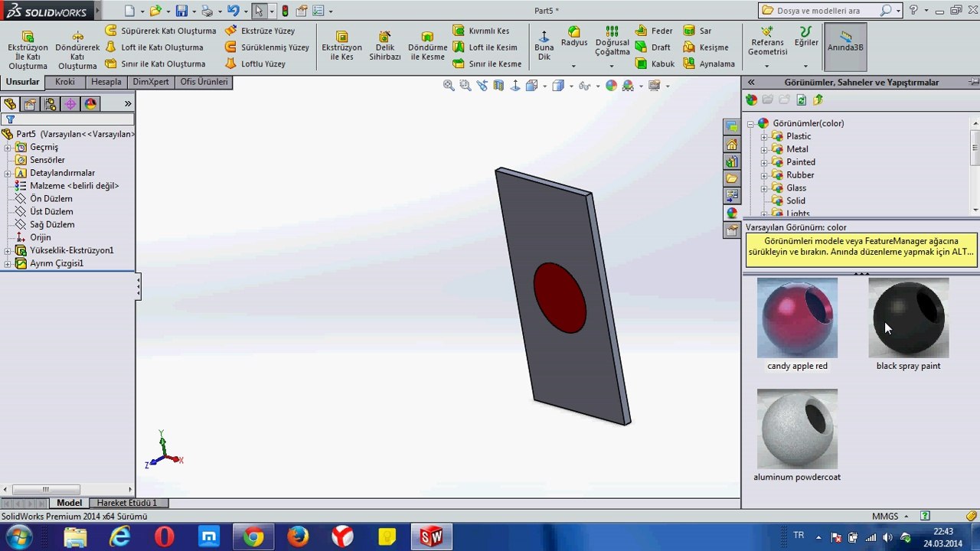Click the Save icon
980x551 pixels.
point(181,11)
